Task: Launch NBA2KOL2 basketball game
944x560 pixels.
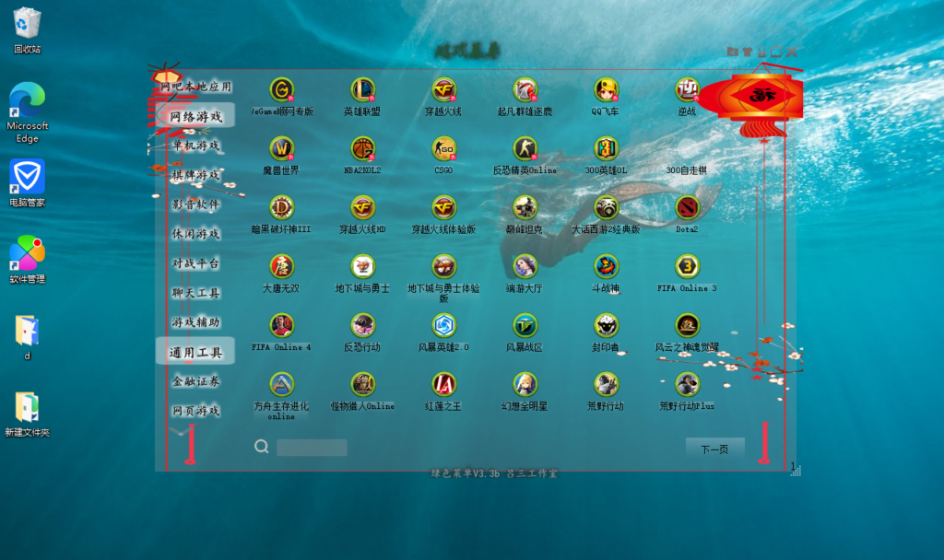Action: 362,149
